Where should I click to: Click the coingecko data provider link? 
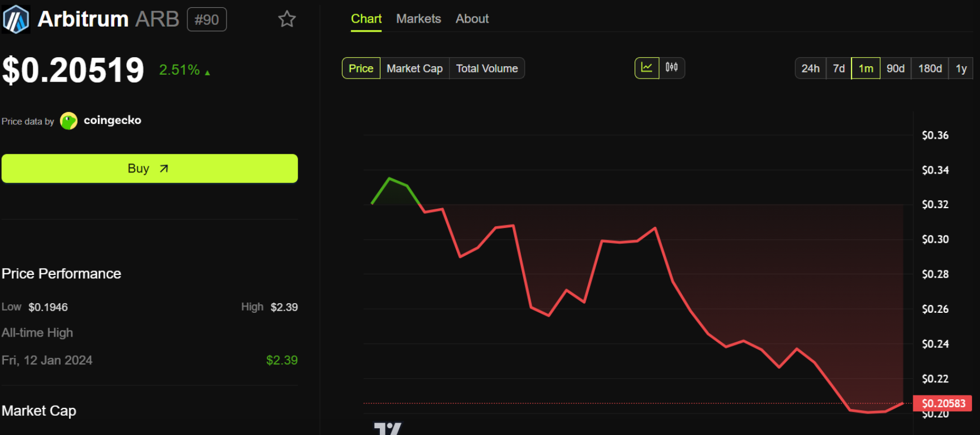[x=112, y=120]
